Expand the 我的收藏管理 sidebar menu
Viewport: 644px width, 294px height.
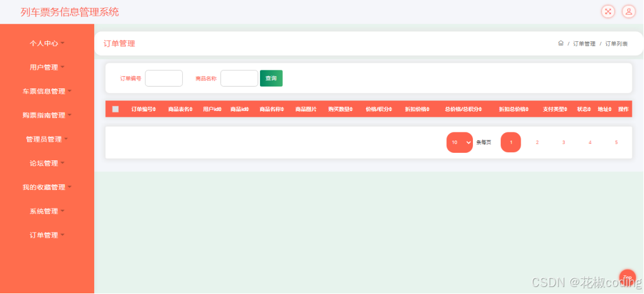point(47,187)
